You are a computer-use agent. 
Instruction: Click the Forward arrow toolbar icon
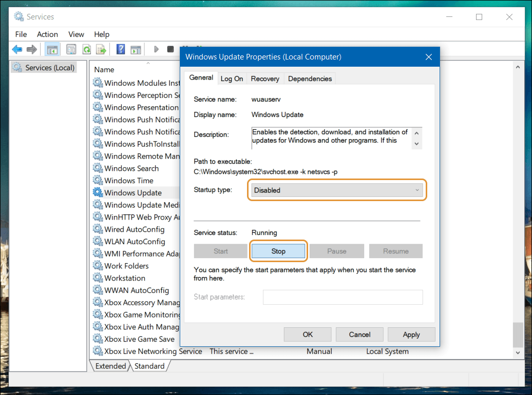click(x=31, y=49)
